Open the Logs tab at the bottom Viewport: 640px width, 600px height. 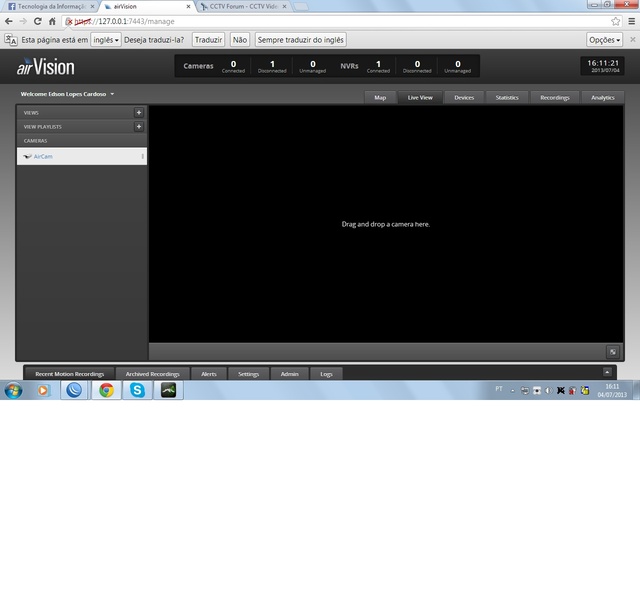(326, 374)
